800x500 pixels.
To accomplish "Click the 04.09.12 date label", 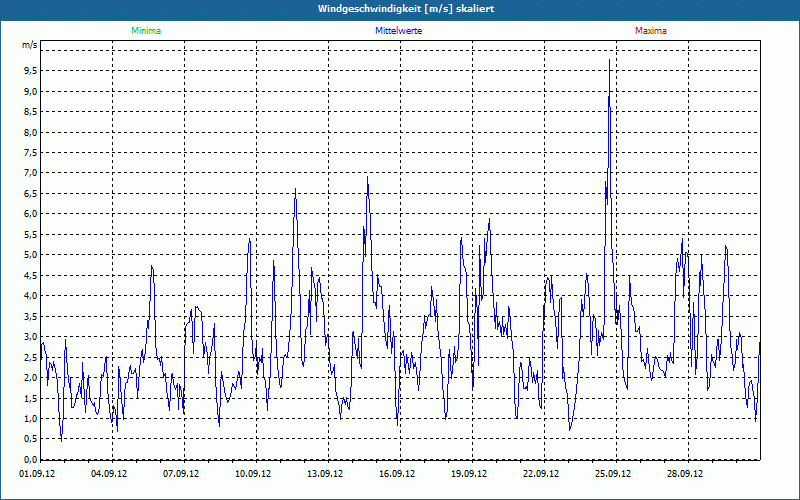I will (x=111, y=475).
